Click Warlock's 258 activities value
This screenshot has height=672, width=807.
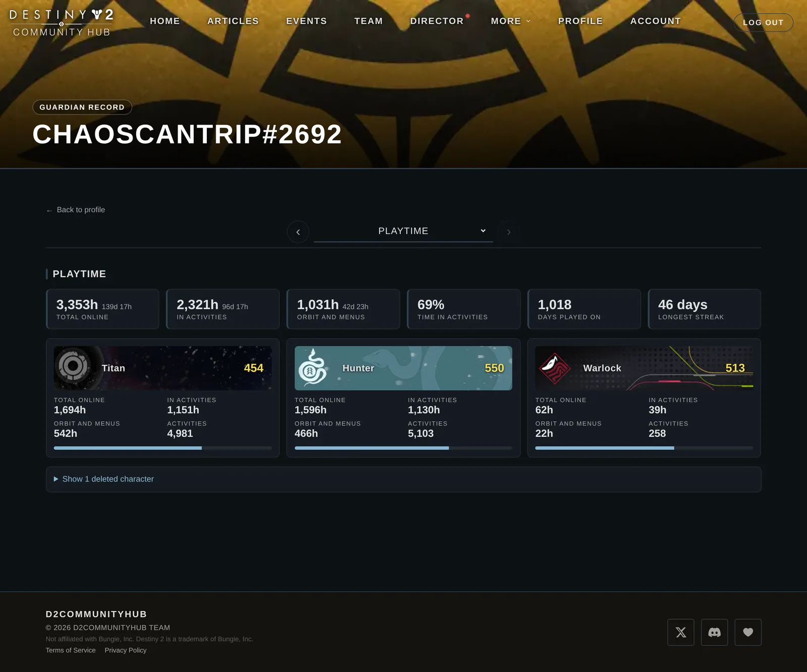pos(657,434)
